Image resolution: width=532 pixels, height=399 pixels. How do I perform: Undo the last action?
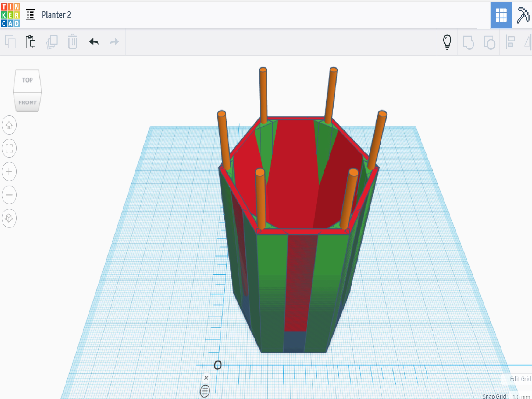pyautogui.click(x=94, y=42)
